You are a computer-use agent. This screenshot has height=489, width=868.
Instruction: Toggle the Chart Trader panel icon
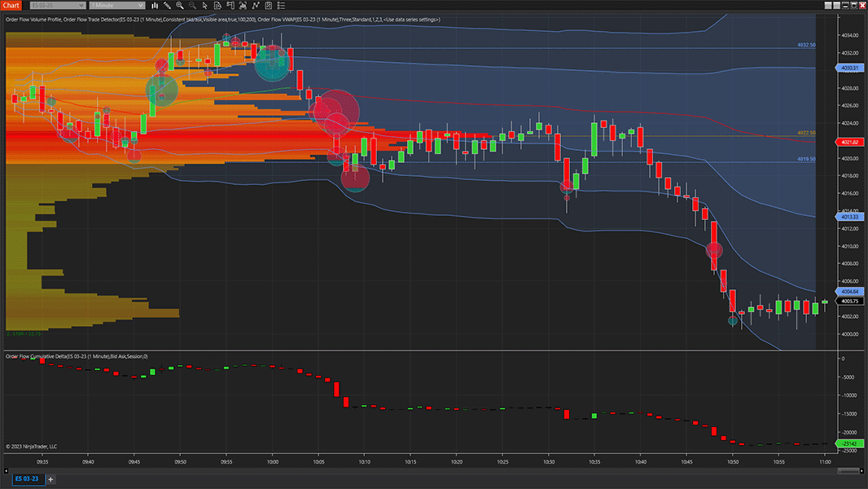pos(230,5)
